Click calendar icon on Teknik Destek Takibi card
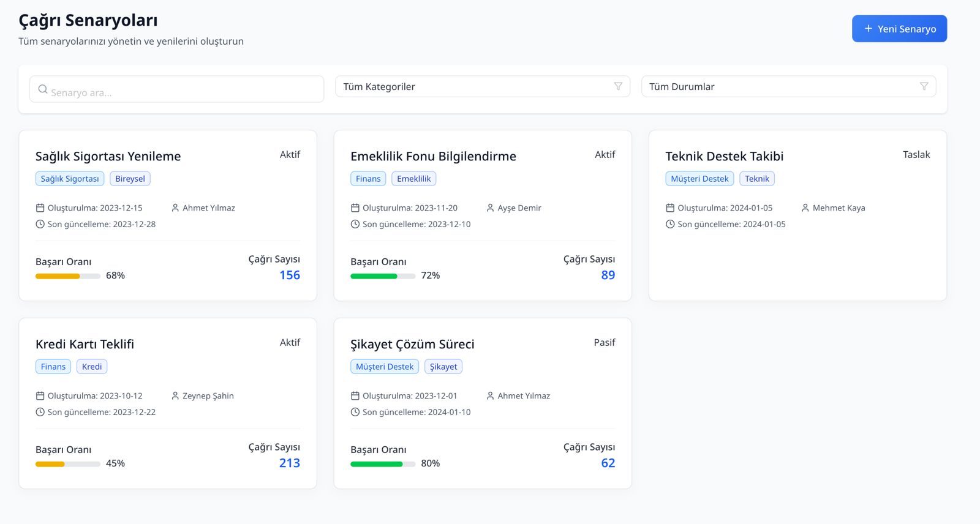 click(x=670, y=208)
